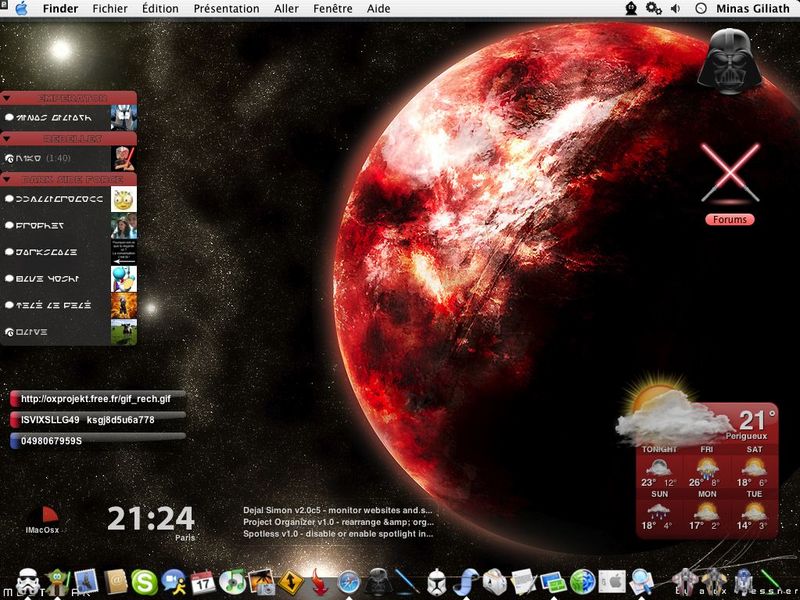800x600 pixels.
Task: Open the Darth Vader helmet desktop icon
Action: [x=730, y=61]
